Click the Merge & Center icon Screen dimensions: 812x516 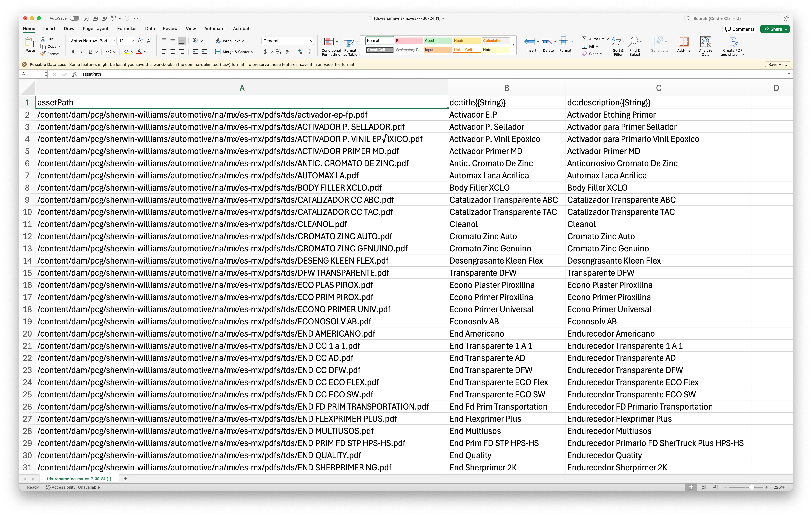pos(218,52)
